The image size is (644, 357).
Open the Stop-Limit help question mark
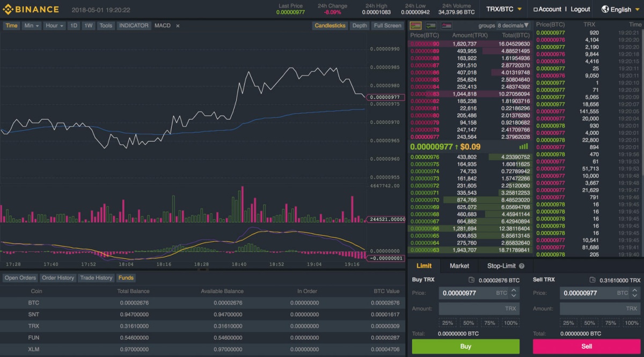522,266
